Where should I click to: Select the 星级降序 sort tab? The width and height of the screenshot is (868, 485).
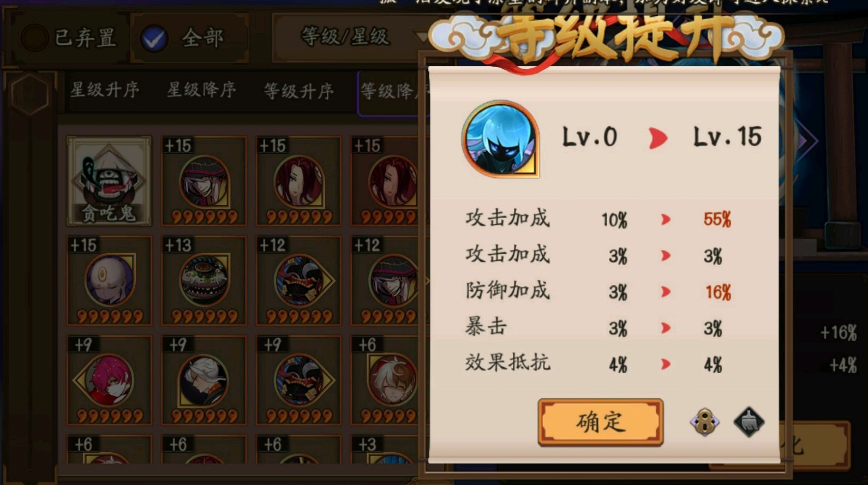(x=201, y=90)
